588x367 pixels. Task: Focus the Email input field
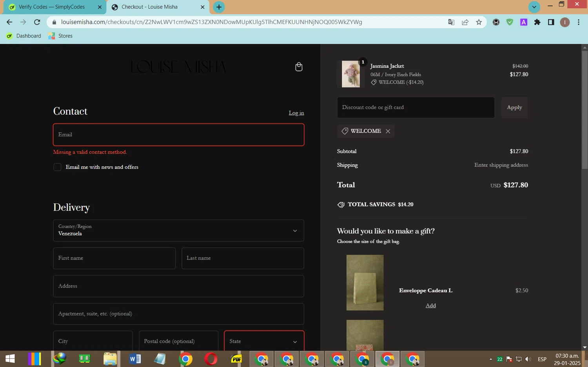coord(179,135)
